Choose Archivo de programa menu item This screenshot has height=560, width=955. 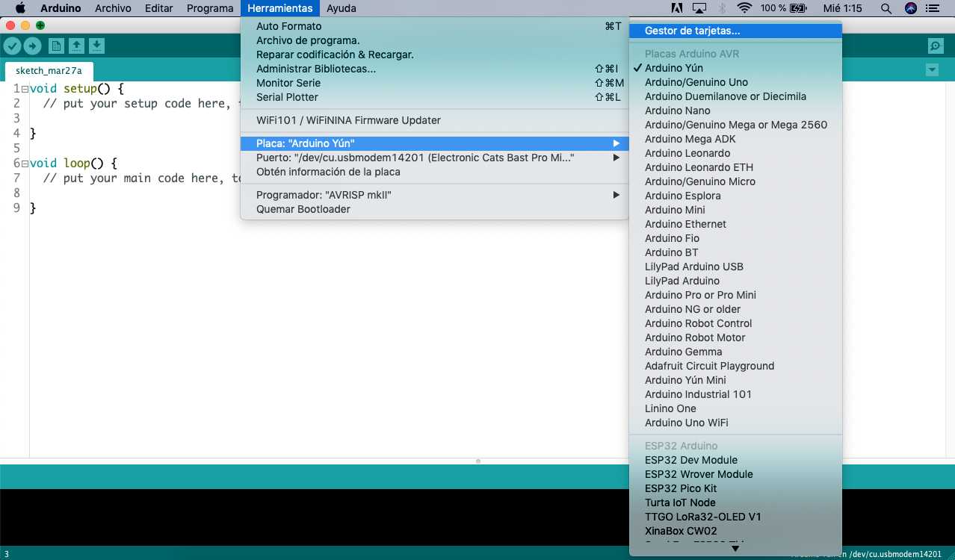pyautogui.click(x=434, y=40)
